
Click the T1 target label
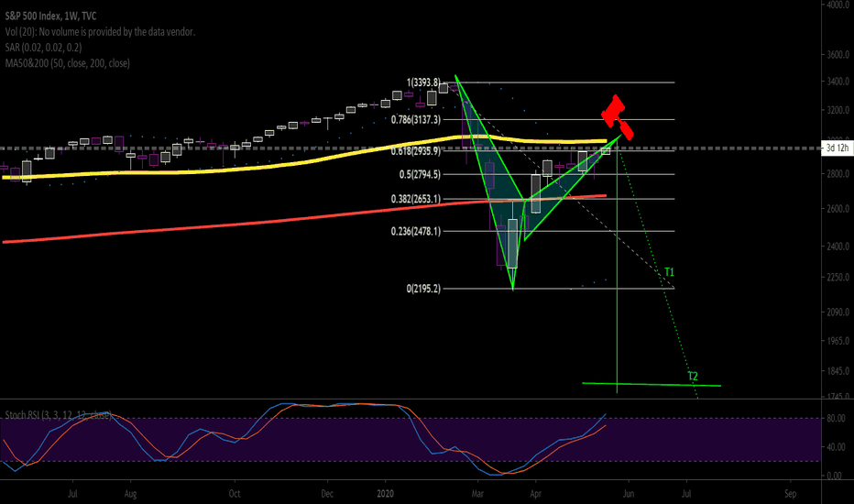[670, 272]
